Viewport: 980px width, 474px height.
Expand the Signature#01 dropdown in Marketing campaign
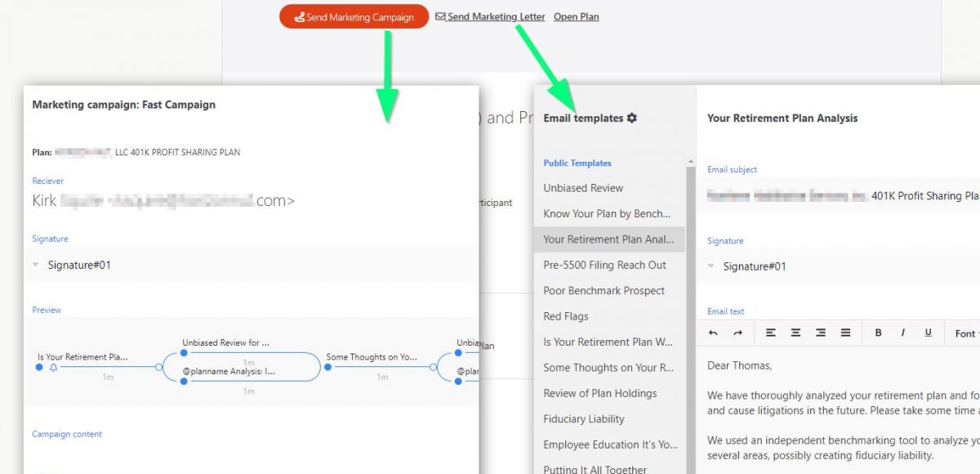tap(36, 265)
